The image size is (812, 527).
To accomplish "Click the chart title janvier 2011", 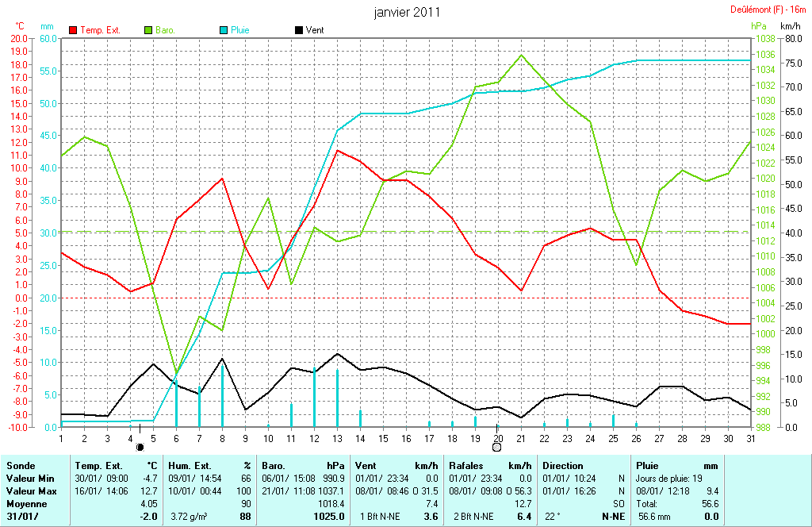I will coord(407,13).
